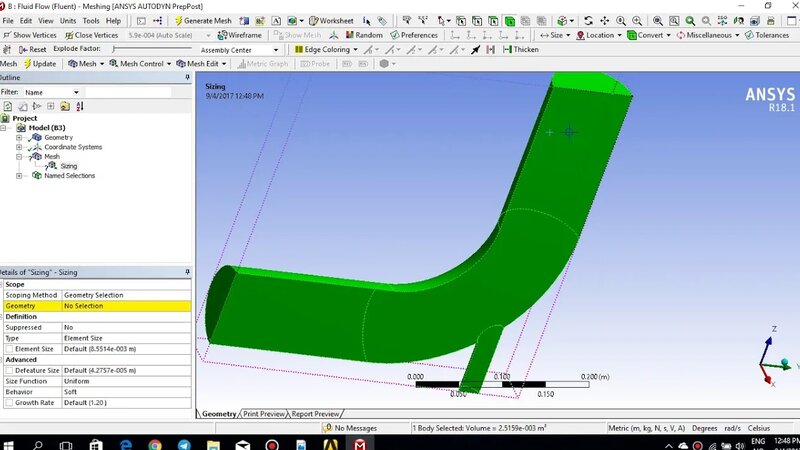Click the Generate Mesh lightning icon
This screenshot has width=800, height=450.
click(x=178, y=21)
